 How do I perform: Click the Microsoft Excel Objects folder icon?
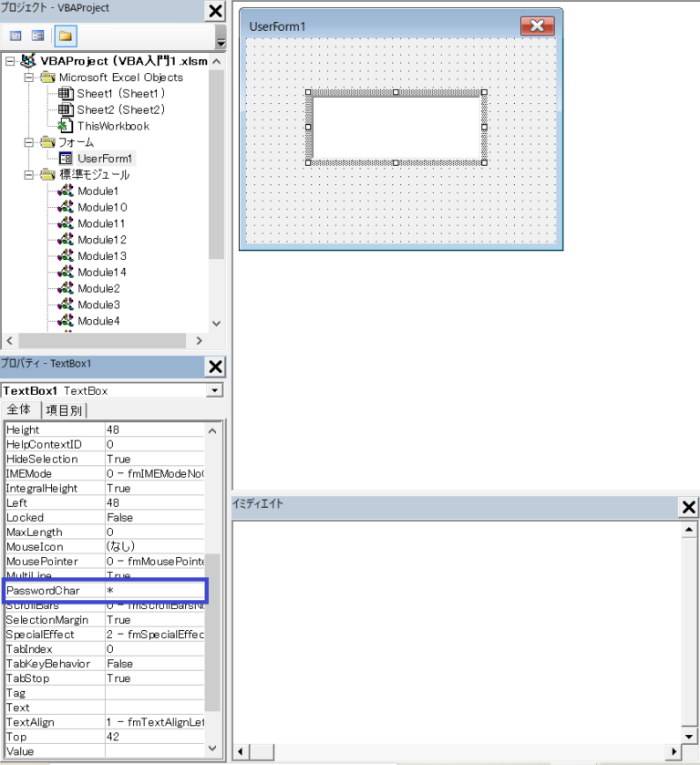click(47, 78)
